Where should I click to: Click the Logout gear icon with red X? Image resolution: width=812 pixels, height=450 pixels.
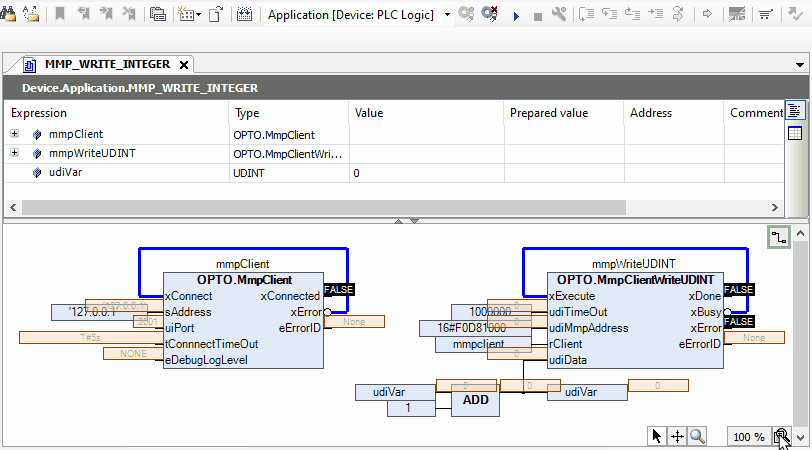489,14
